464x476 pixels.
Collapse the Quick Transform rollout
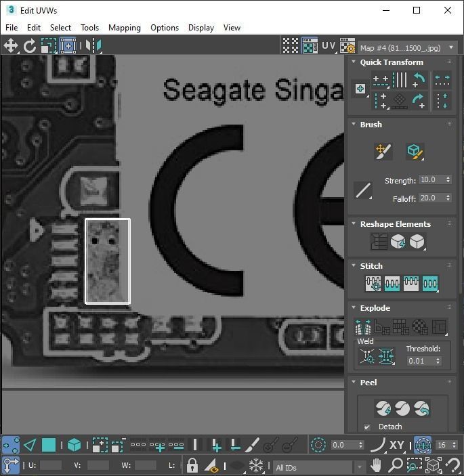[x=354, y=62]
